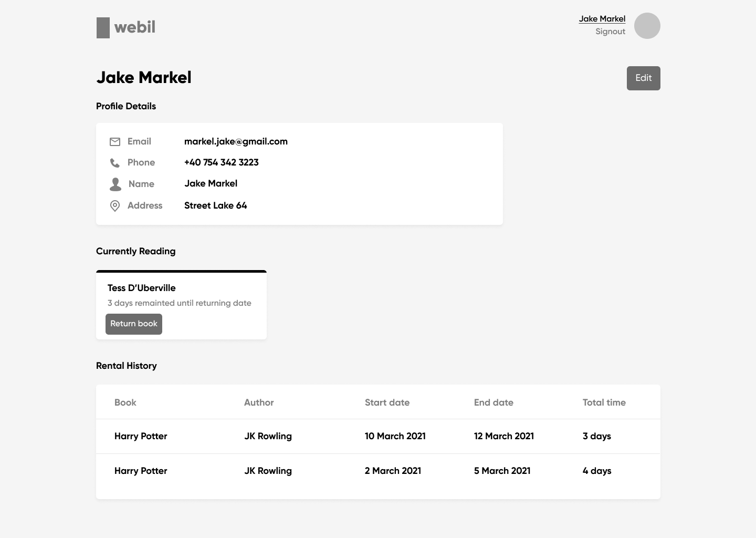Click the Address field label

[145, 205]
